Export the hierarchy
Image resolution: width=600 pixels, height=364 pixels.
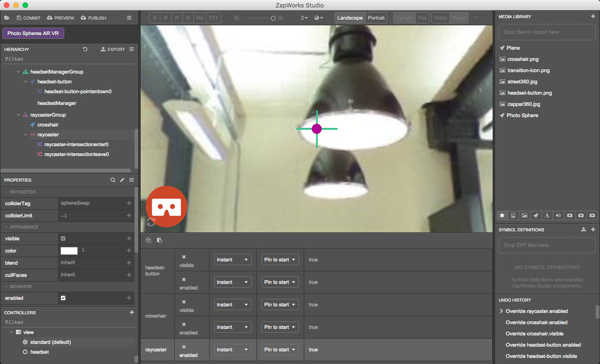pyautogui.click(x=113, y=49)
